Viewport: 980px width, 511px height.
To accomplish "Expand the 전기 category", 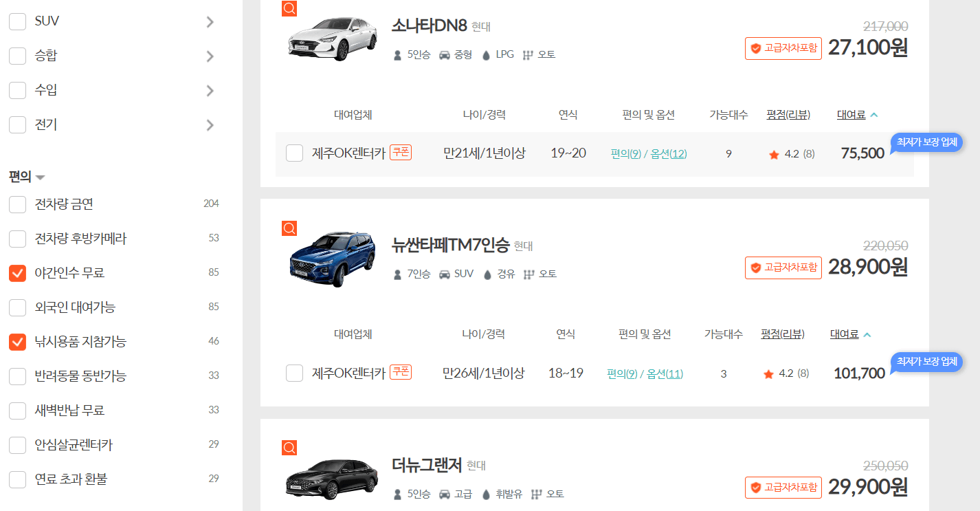I will (210, 124).
